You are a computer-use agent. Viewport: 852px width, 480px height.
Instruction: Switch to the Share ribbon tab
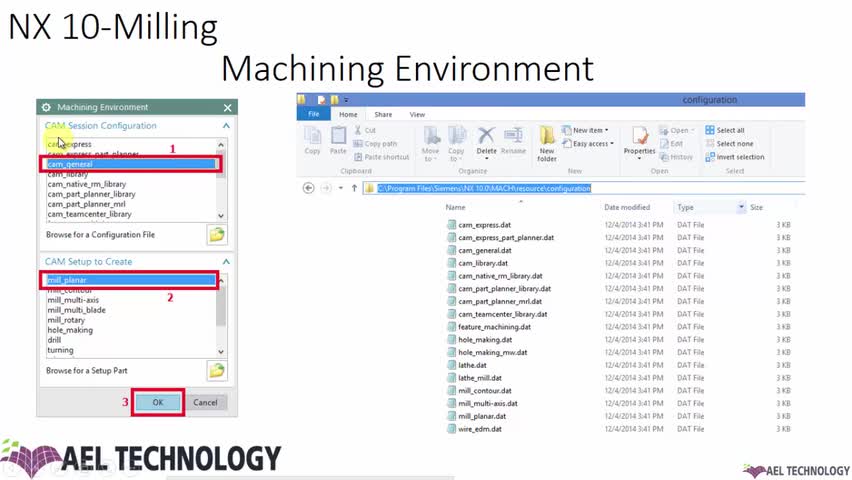point(383,115)
